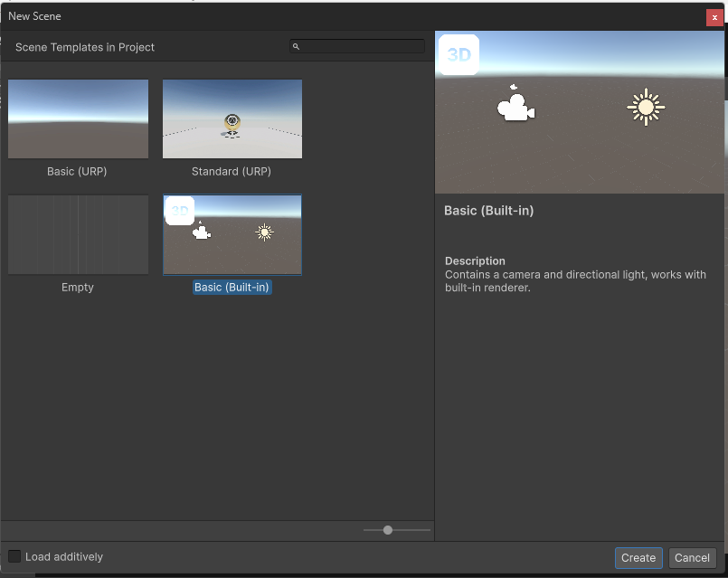Enable the Load additively checkbox
Viewport: 728px width, 578px height.
tap(14, 556)
